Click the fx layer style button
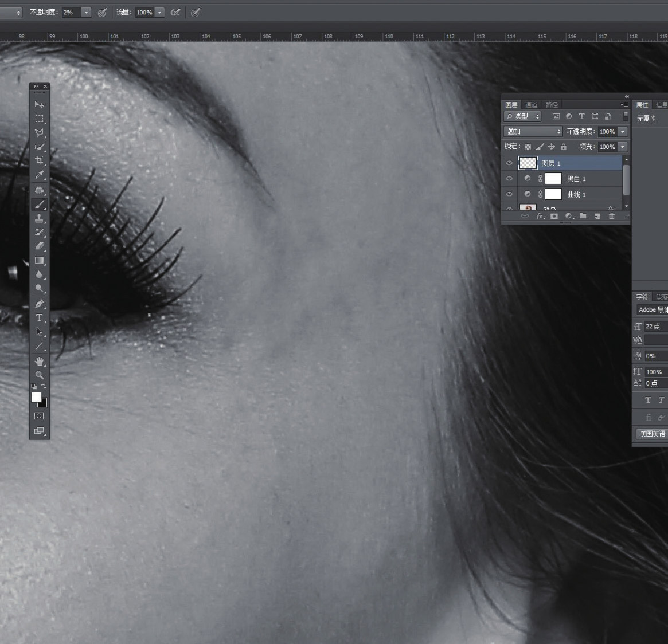 [540, 216]
